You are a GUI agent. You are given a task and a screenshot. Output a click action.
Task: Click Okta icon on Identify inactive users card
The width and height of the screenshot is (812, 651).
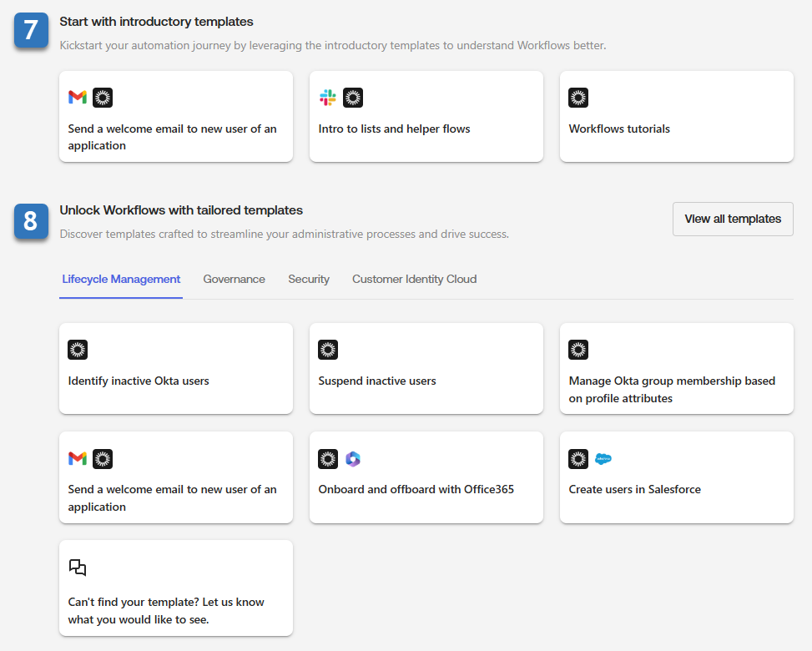(78, 350)
